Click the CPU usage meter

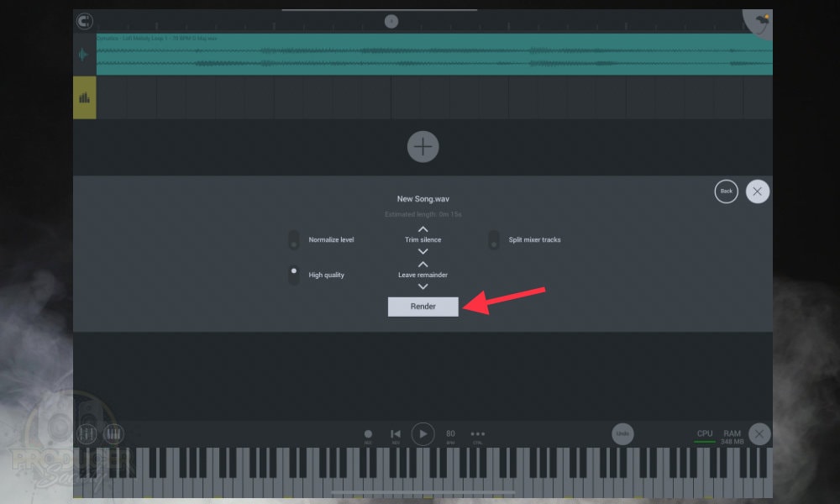pyautogui.click(x=705, y=436)
